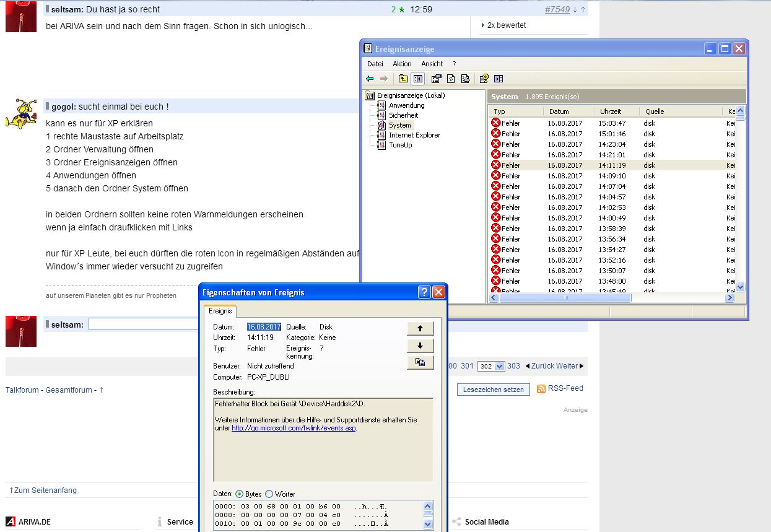
Task: Click the error icon of the 13:58:39 event
Action: [495, 229]
